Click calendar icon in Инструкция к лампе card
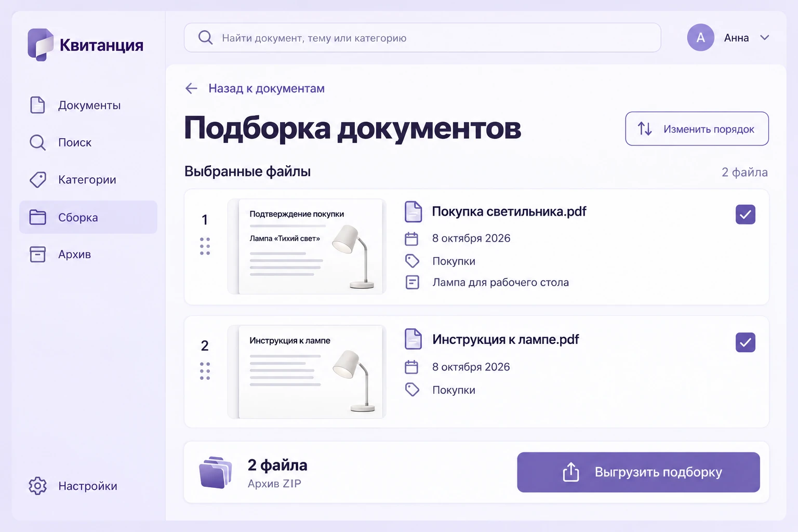 coord(411,367)
